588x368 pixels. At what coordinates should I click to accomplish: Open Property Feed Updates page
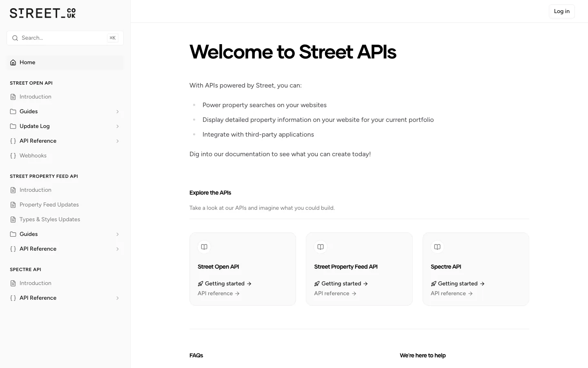[65, 205]
